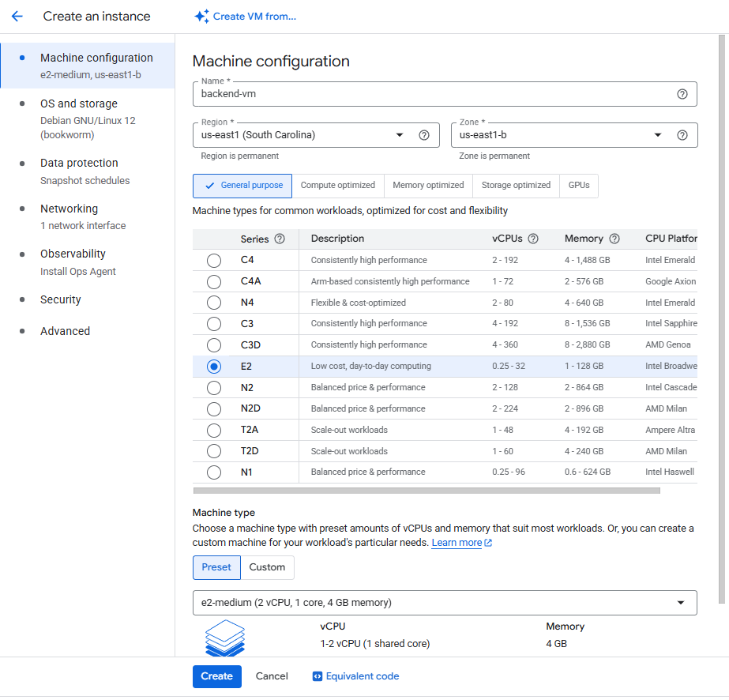
Task: Open the e2-medium machine type dropdown
Action: click(x=444, y=603)
